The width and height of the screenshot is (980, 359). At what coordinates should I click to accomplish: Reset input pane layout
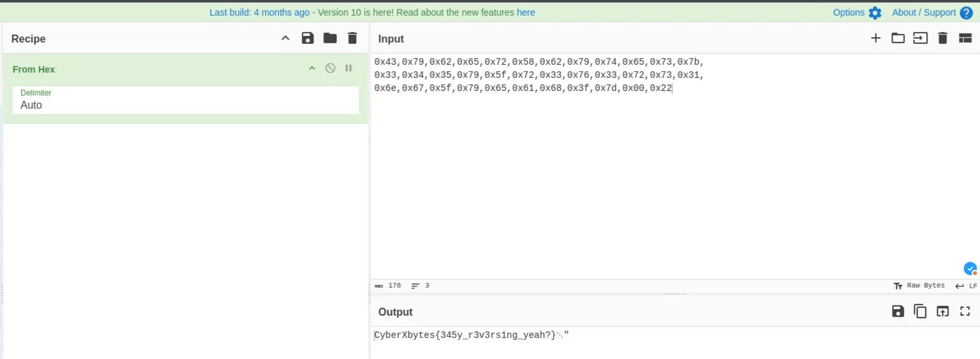click(x=965, y=39)
